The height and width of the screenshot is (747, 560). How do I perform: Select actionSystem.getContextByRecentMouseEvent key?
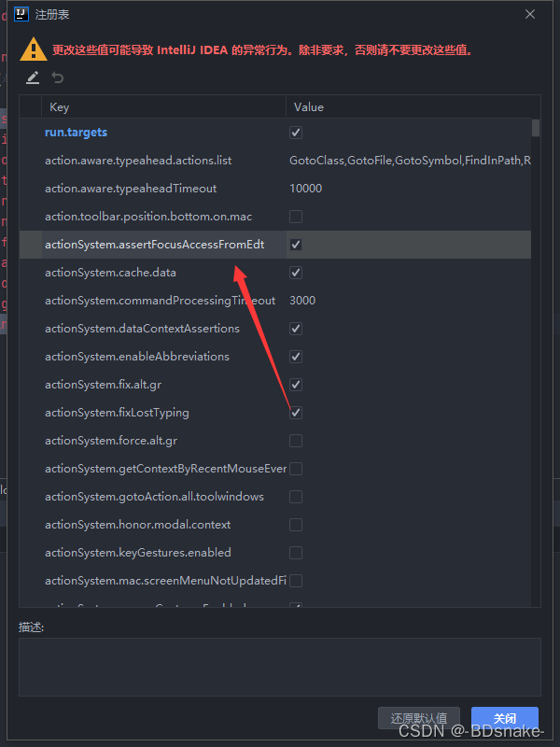tap(166, 469)
